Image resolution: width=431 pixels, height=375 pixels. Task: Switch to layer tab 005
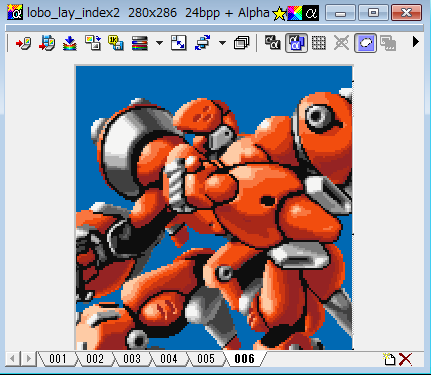point(206,359)
